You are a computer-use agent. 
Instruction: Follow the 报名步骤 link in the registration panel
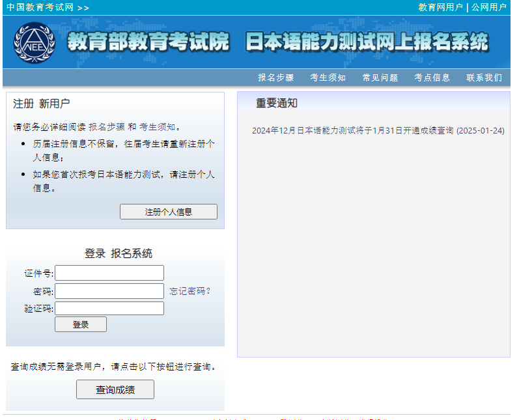[106, 127]
